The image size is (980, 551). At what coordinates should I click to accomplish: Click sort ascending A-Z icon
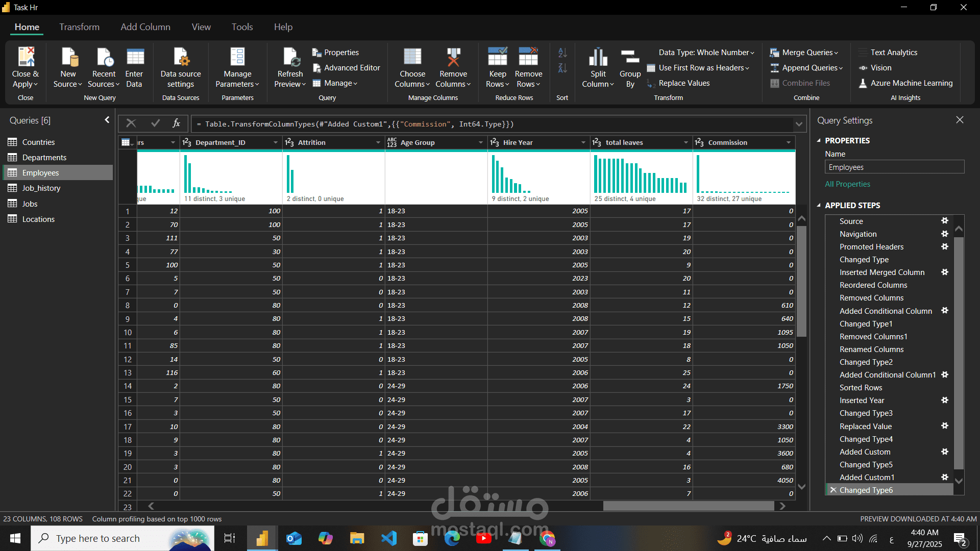tap(562, 53)
